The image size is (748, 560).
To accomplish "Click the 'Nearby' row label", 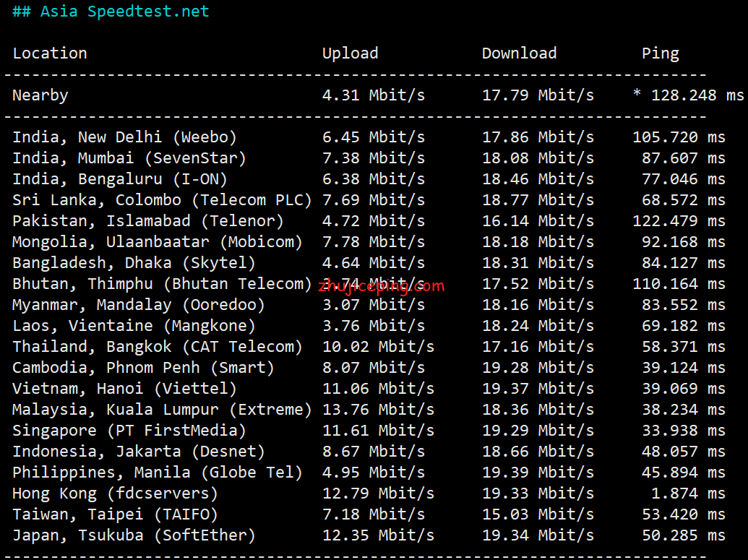I will click(x=40, y=95).
